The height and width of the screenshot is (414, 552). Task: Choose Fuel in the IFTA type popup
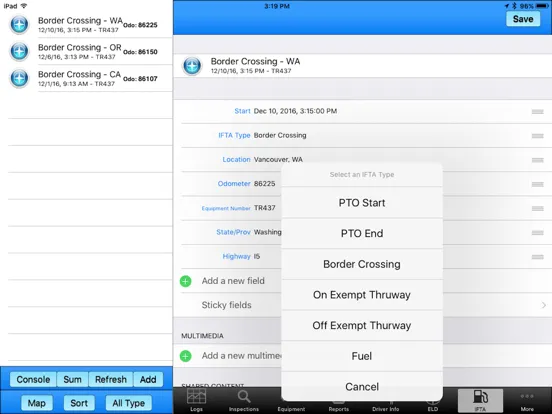click(x=362, y=356)
